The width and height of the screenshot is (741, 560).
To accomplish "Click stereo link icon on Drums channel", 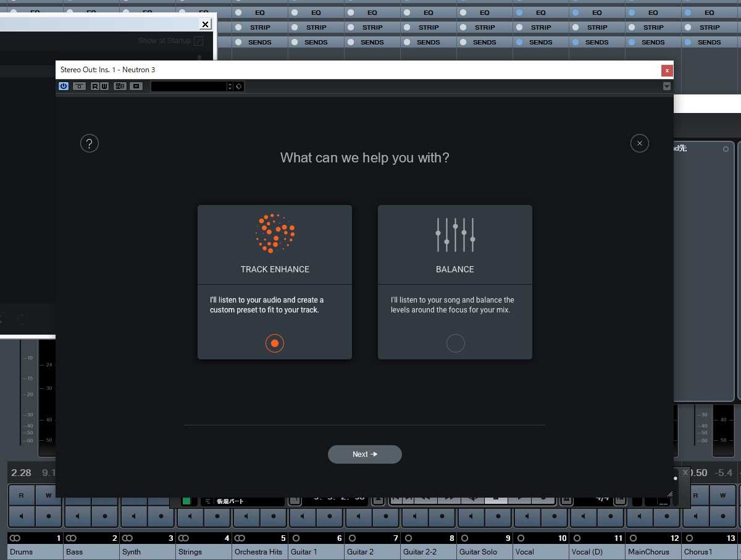I will (x=15, y=538).
